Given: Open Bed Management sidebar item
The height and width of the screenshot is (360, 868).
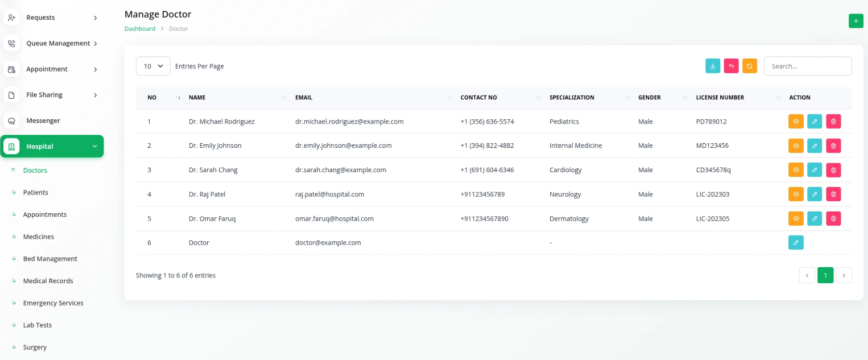Looking at the screenshot, I should point(50,259).
